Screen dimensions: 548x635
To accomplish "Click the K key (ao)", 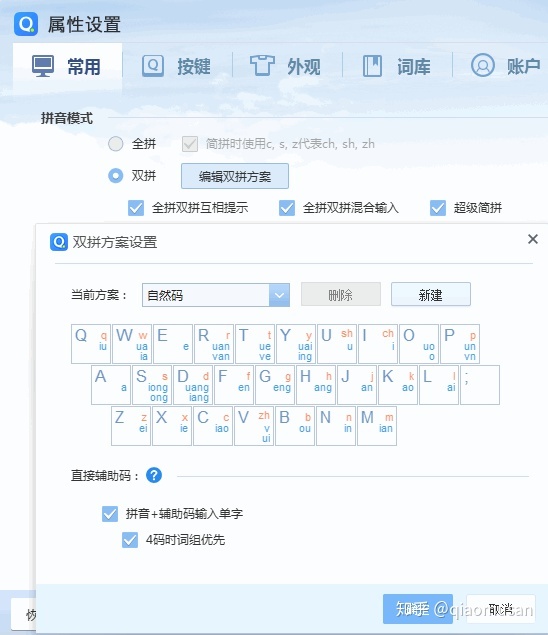I will (x=398, y=385).
